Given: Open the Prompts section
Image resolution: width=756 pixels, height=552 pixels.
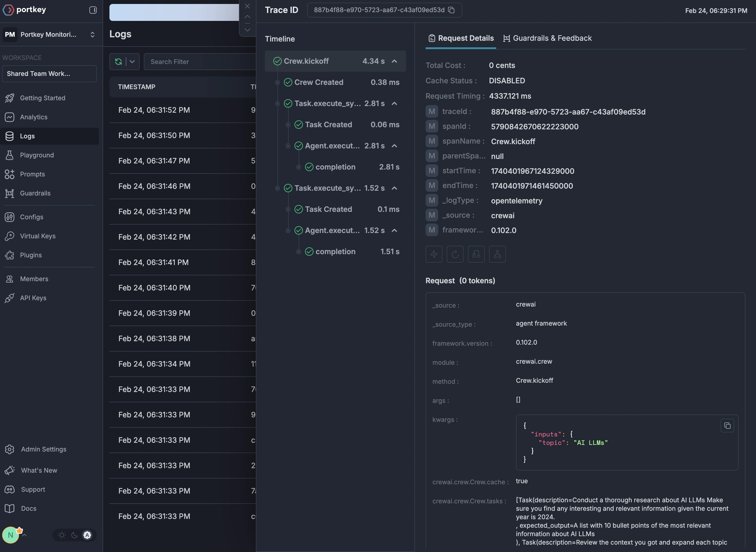Looking at the screenshot, I should (33, 174).
